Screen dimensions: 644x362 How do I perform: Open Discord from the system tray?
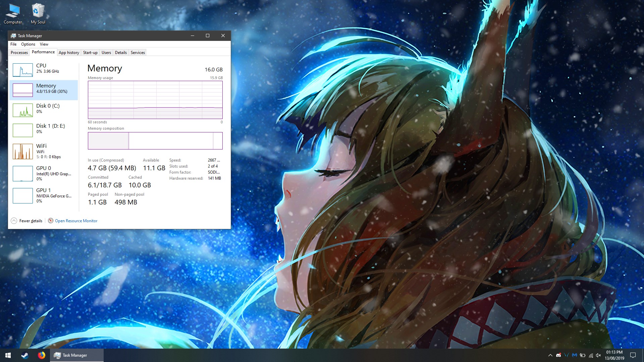point(558,355)
